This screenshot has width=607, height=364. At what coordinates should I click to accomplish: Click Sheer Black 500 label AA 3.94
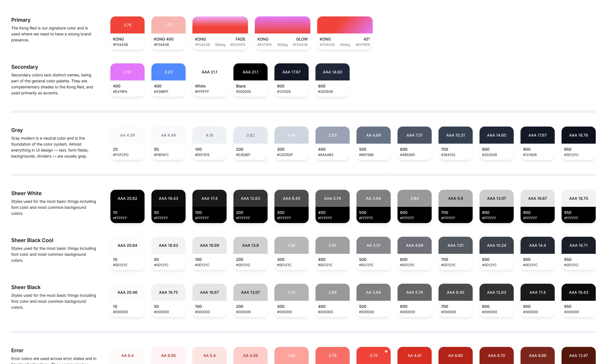(373, 292)
